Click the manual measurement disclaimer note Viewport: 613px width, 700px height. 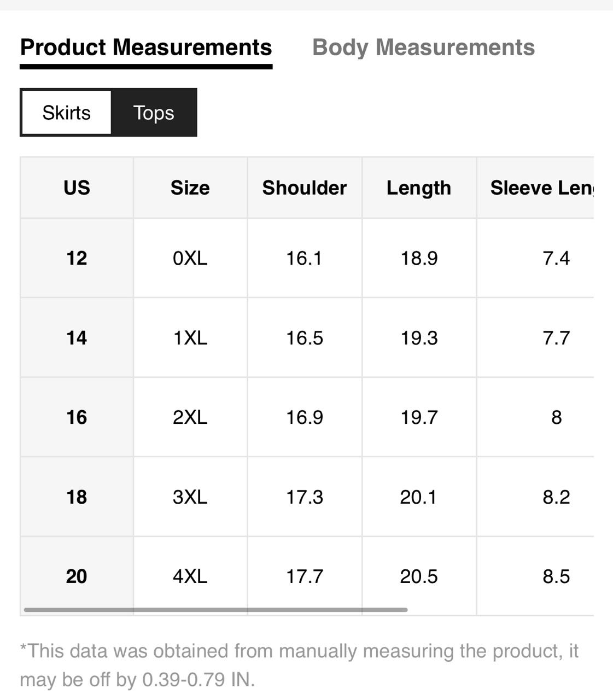pyautogui.click(x=299, y=665)
